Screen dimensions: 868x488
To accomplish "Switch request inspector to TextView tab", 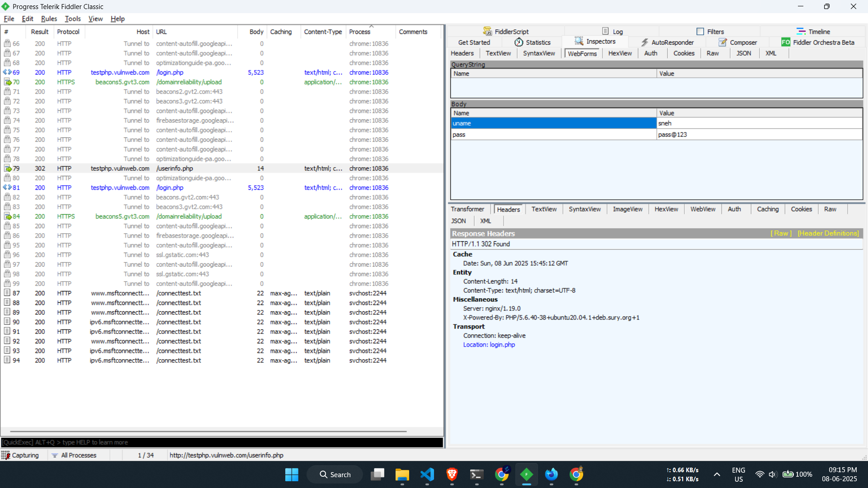I will pyautogui.click(x=498, y=53).
